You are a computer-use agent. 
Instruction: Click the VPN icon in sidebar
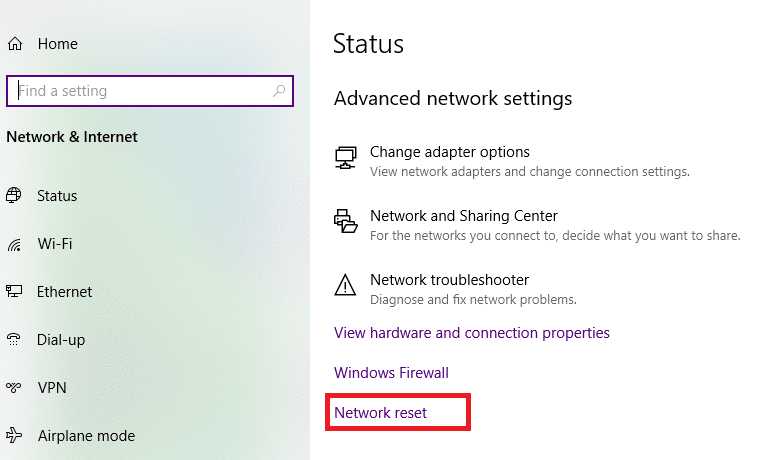click(x=15, y=388)
